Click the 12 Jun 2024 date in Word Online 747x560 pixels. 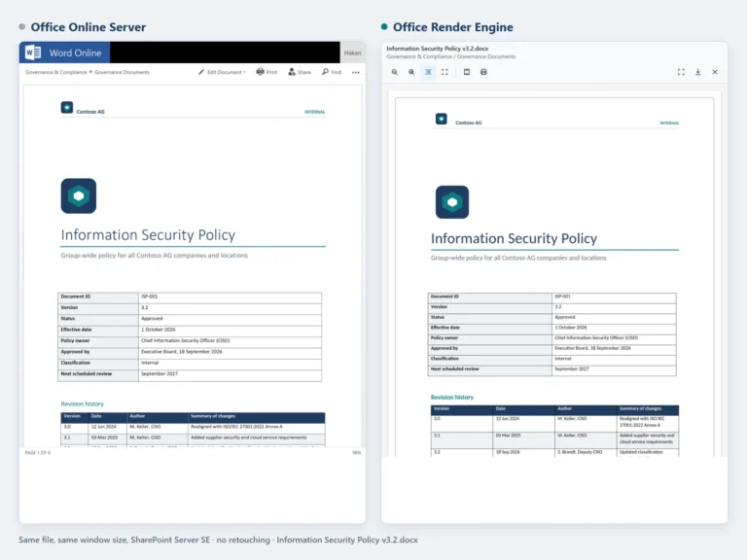click(103, 427)
